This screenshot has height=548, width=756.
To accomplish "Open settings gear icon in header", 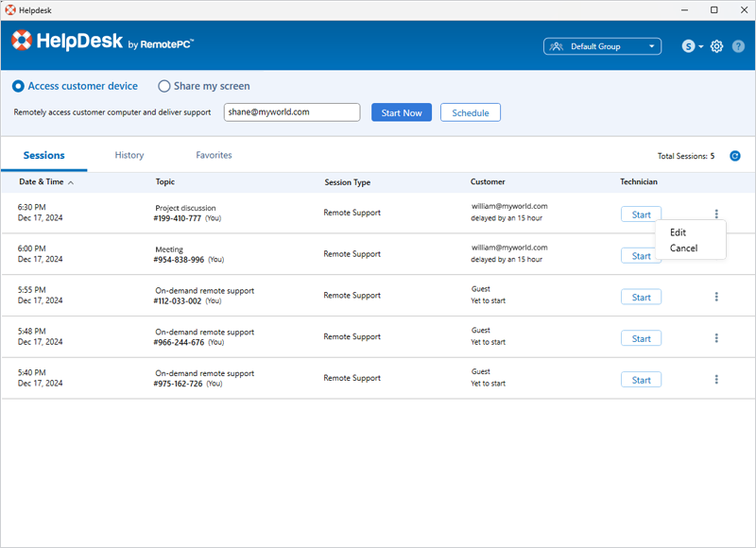I will click(x=717, y=46).
